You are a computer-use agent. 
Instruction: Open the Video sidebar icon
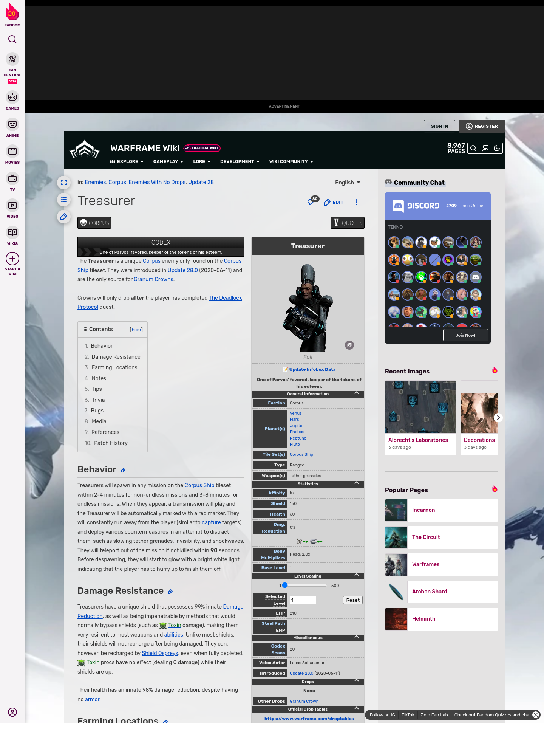pos(12,205)
